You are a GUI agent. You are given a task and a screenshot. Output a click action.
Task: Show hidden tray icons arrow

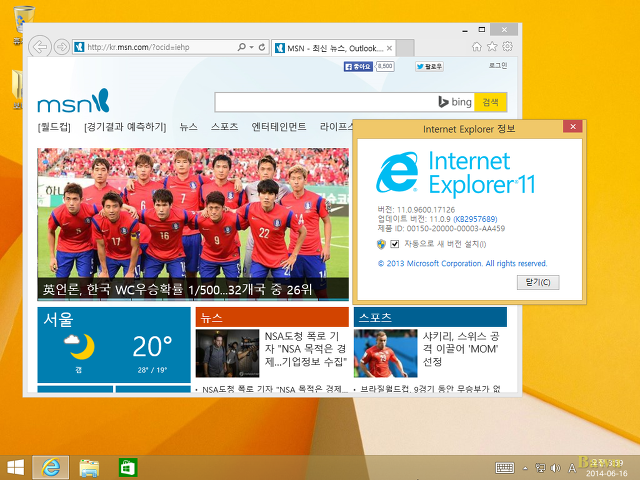tap(525, 468)
